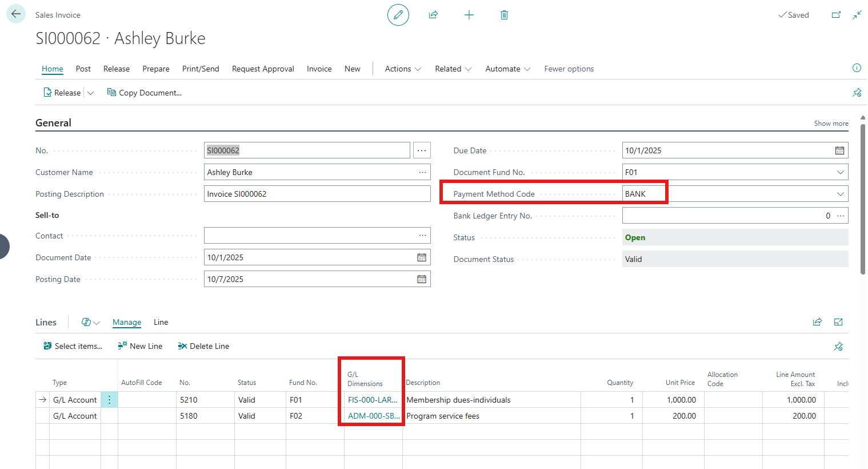Open ADM-000-SB... dimensions link
Viewport: 868px width, 469px height.
click(374, 416)
